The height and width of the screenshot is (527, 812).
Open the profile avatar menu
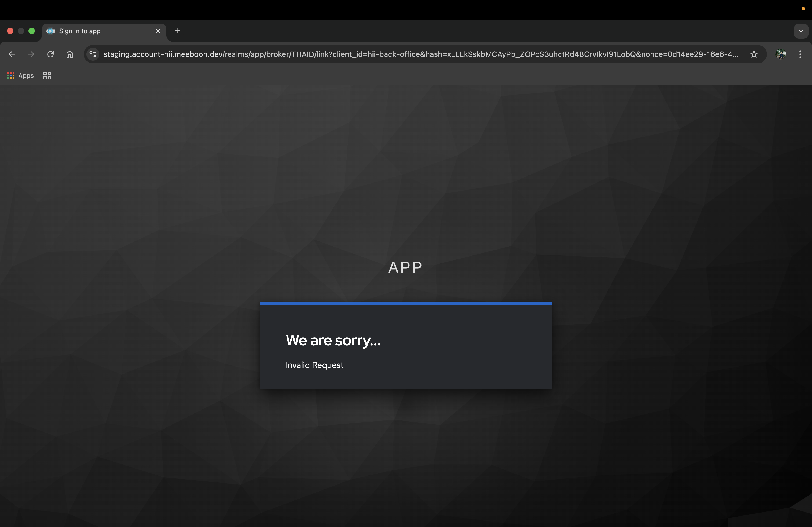click(781, 54)
